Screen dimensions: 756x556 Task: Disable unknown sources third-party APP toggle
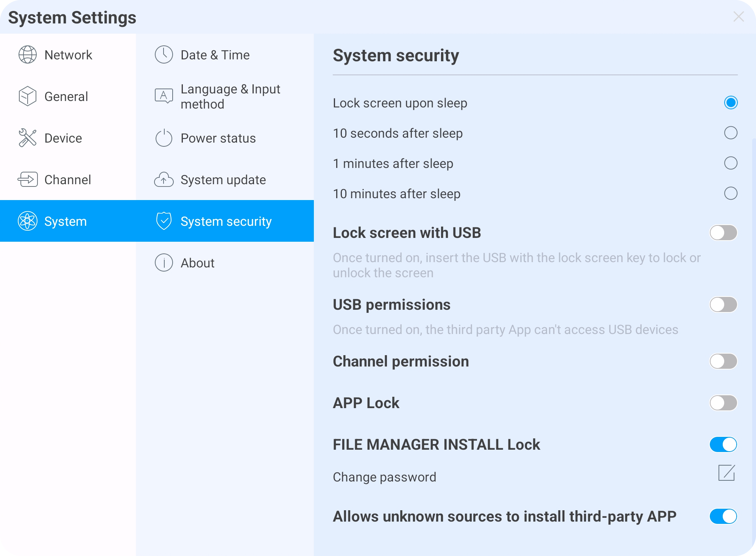(723, 516)
